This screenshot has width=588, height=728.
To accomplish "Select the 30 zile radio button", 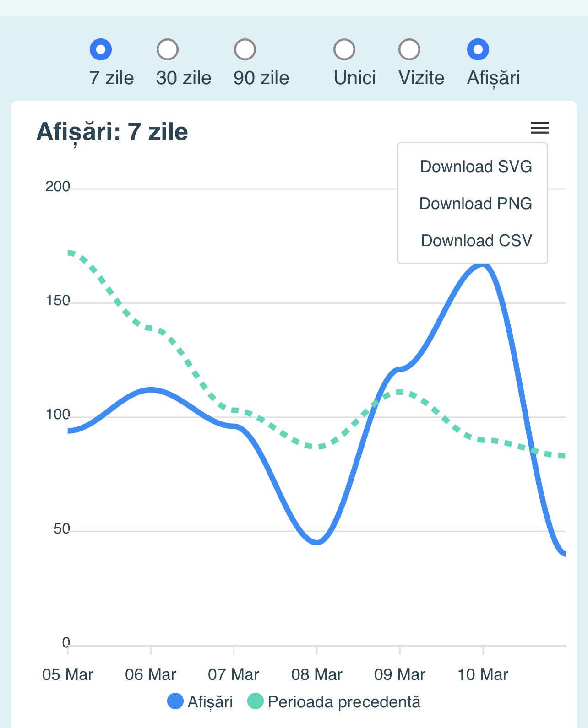I will [168, 49].
